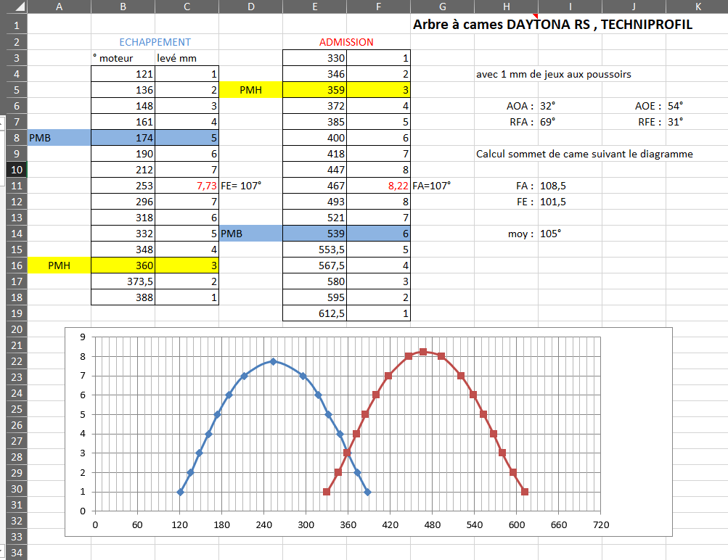Select the cell containing 373,5
This screenshot has width=728, height=560.
[123, 281]
